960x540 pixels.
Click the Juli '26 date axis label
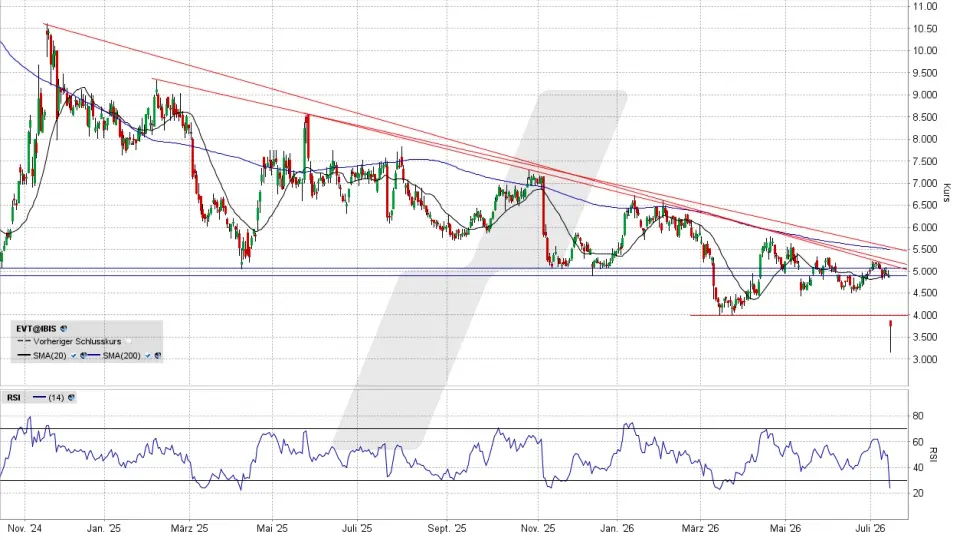(870, 528)
